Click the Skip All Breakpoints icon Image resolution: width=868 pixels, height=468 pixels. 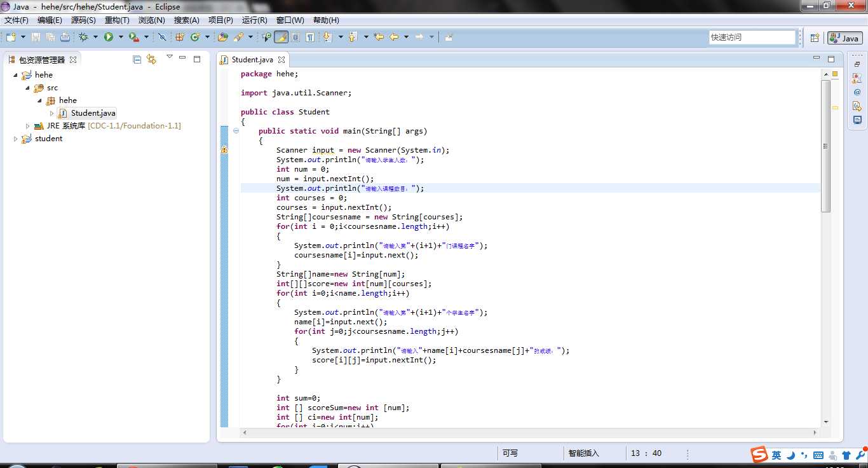(x=162, y=38)
